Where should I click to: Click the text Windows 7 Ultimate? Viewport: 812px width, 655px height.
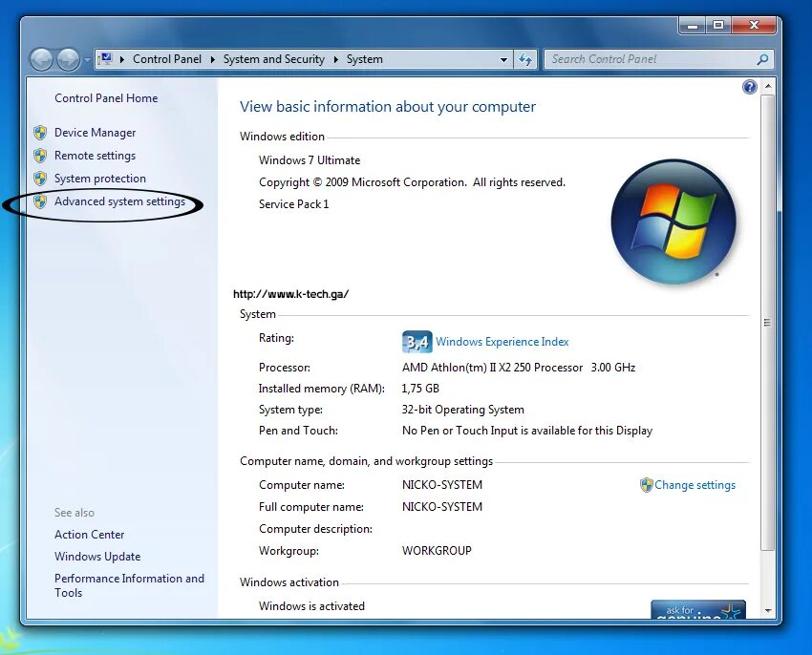[310, 160]
